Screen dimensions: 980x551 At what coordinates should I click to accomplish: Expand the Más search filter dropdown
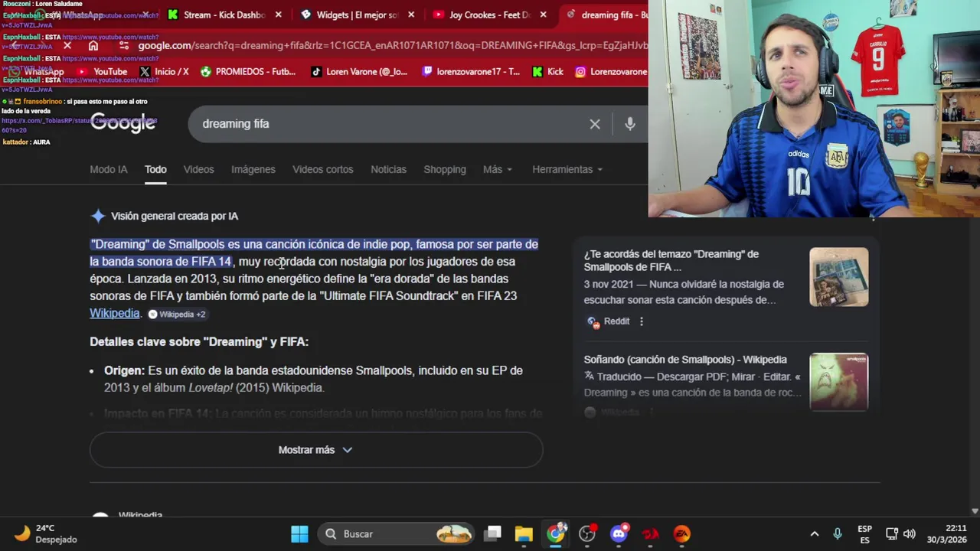[498, 169]
